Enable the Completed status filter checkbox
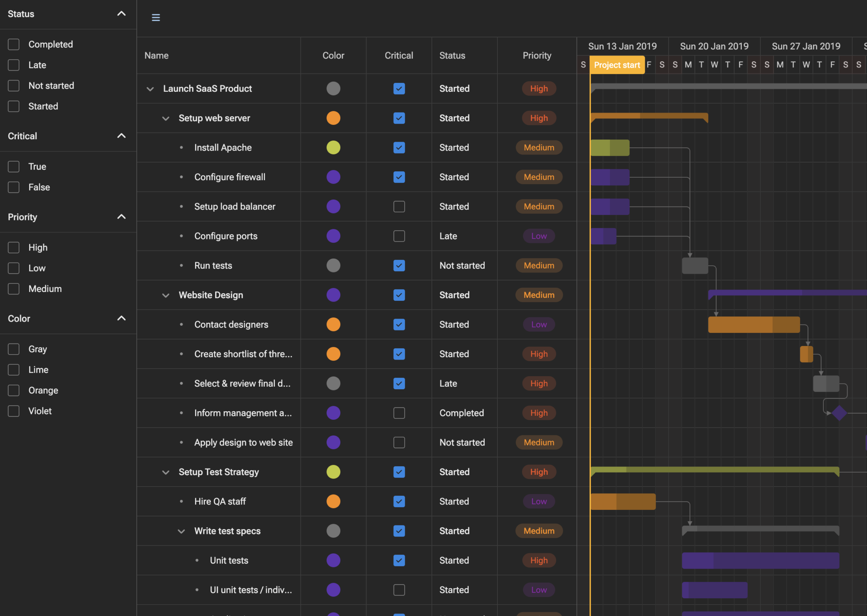This screenshot has height=616, width=867. (x=14, y=44)
